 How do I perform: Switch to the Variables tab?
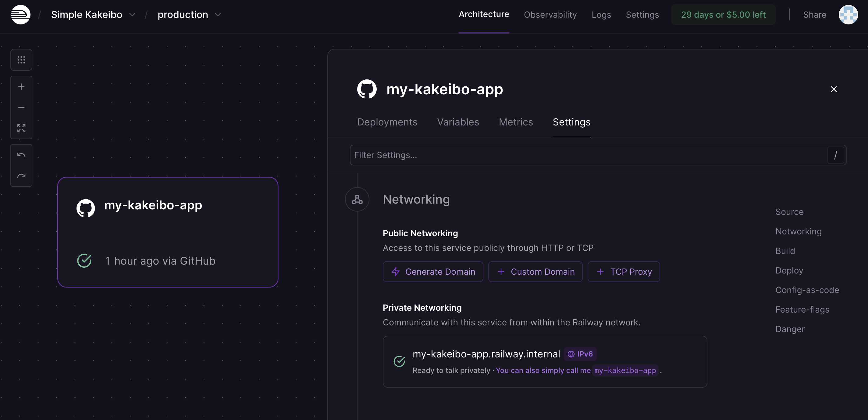(x=457, y=122)
